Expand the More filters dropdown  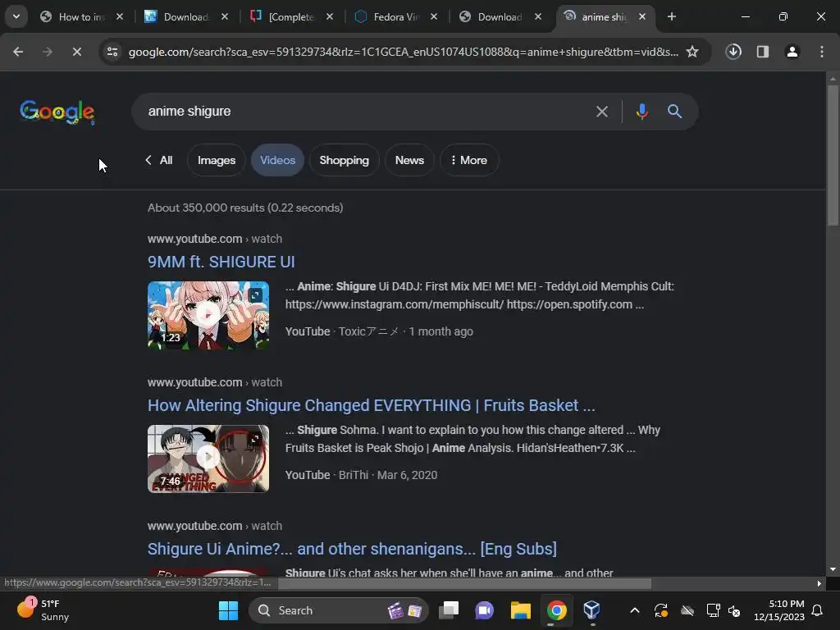tap(469, 160)
